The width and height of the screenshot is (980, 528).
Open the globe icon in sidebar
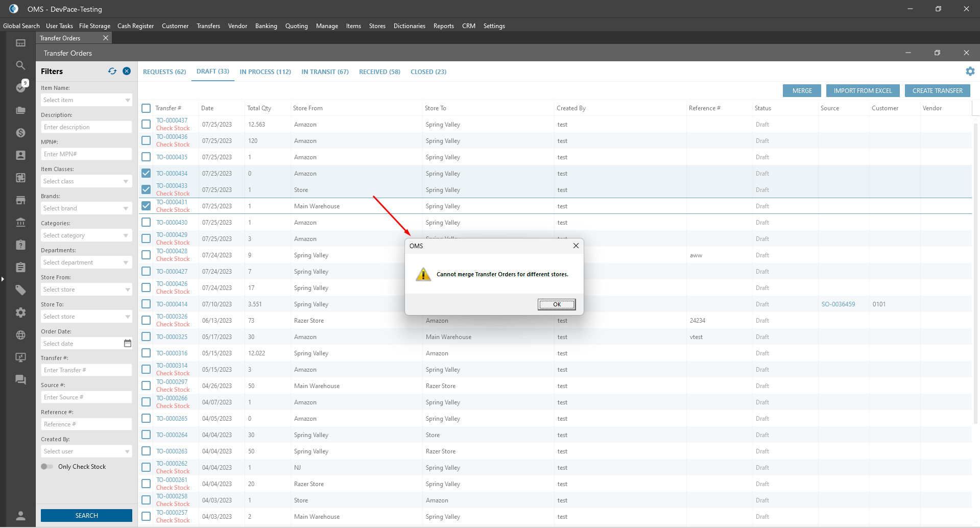(x=20, y=335)
